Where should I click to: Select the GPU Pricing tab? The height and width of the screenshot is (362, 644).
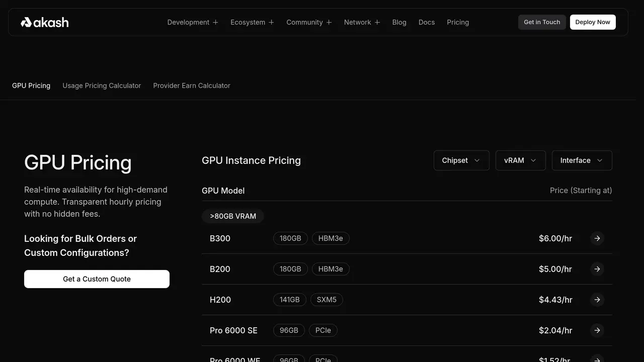coord(31,85)
